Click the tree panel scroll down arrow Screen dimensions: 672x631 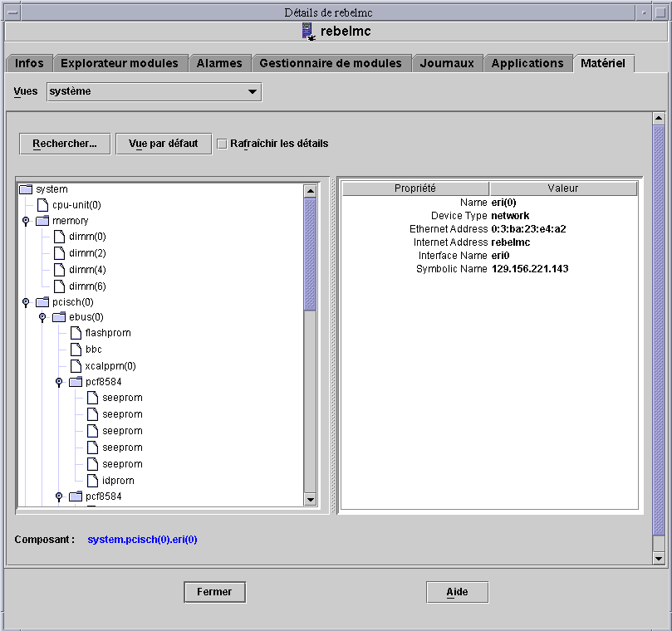[310, 499]
